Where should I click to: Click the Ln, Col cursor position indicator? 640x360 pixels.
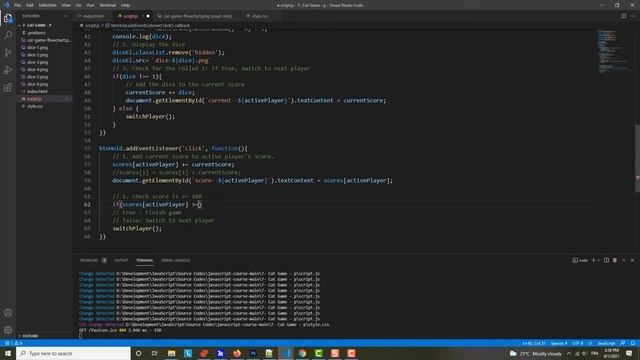pyautogui.click(x=534, y=343)
